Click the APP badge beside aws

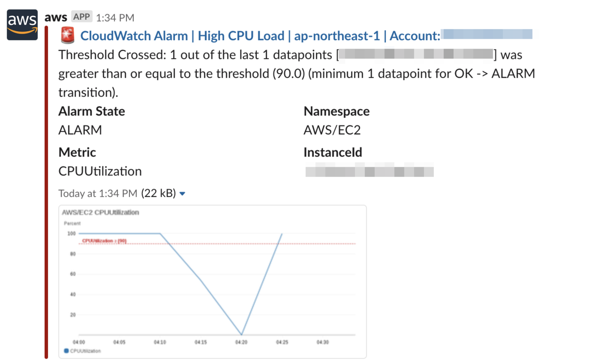click(81, 17)
